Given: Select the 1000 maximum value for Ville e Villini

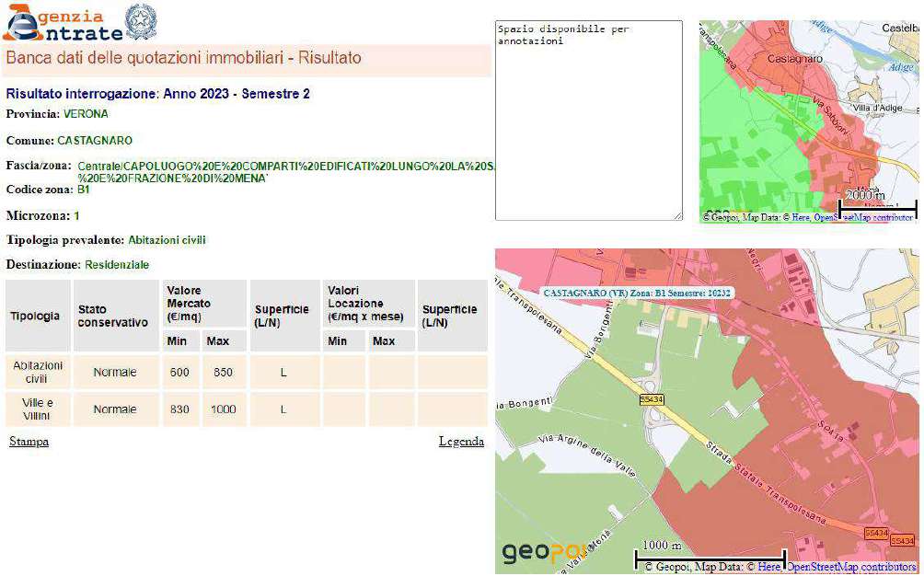Looking at the screenshot, I should click(223, 409).
